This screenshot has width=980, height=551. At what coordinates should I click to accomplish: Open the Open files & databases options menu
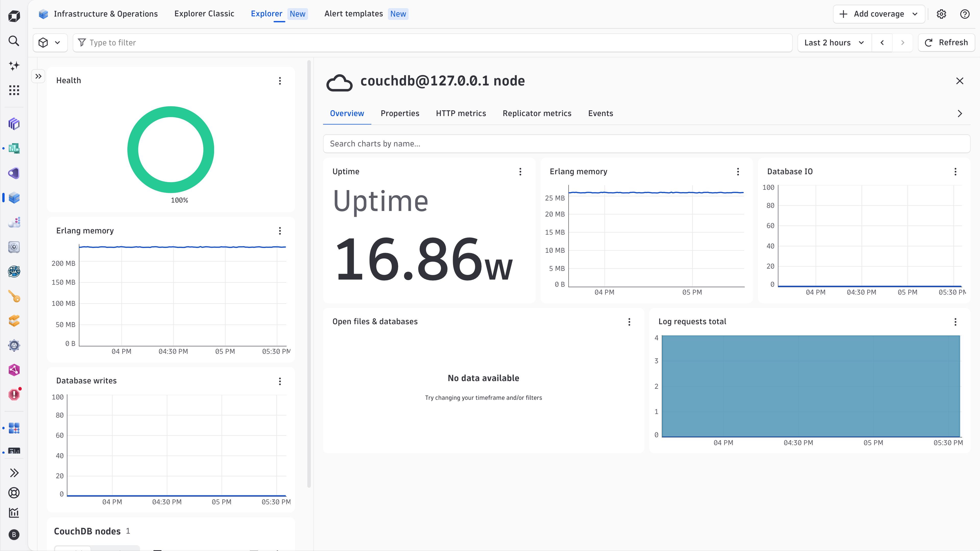click(629, 322)
